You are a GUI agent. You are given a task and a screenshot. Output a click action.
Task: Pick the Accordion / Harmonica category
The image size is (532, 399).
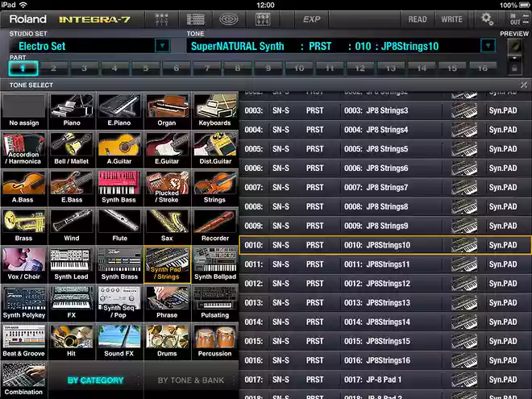[x=23, y=149]
